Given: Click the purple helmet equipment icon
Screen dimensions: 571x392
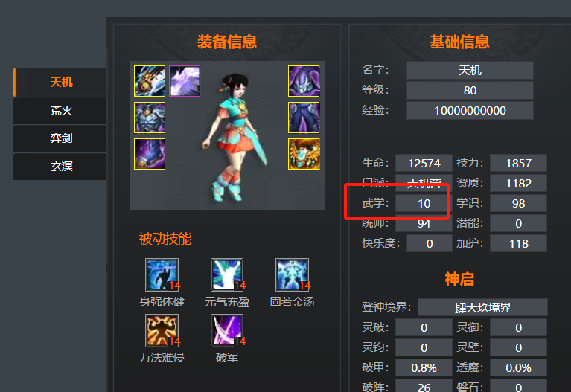Looking at the screenshot, I should [304, 81].
